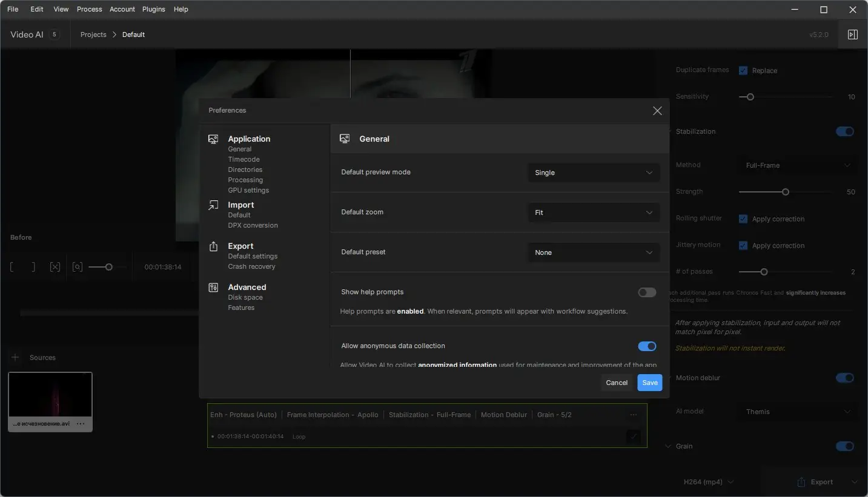Viewport: 868px width, 497px height.
Task: Click the Import section arrow icon
Action: click(x=213, y=205)
